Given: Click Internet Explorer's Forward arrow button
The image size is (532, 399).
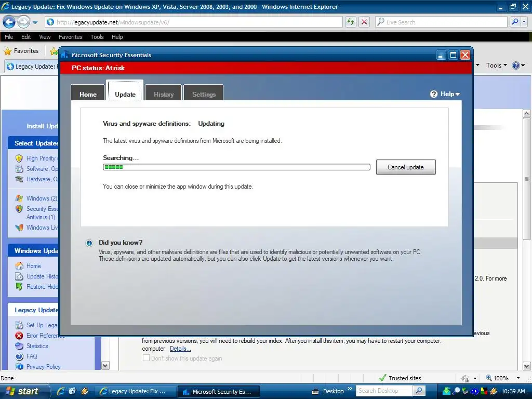Looking at the screenshot, I should (23, 22).
